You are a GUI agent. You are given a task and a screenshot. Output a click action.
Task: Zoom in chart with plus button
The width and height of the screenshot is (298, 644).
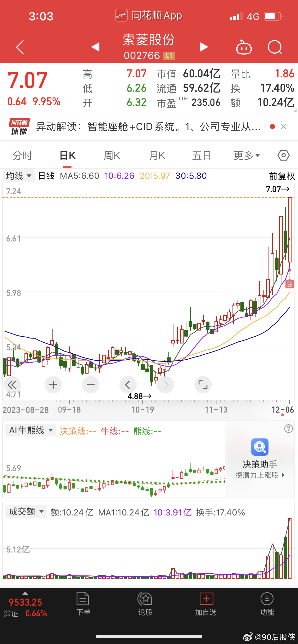53,385
